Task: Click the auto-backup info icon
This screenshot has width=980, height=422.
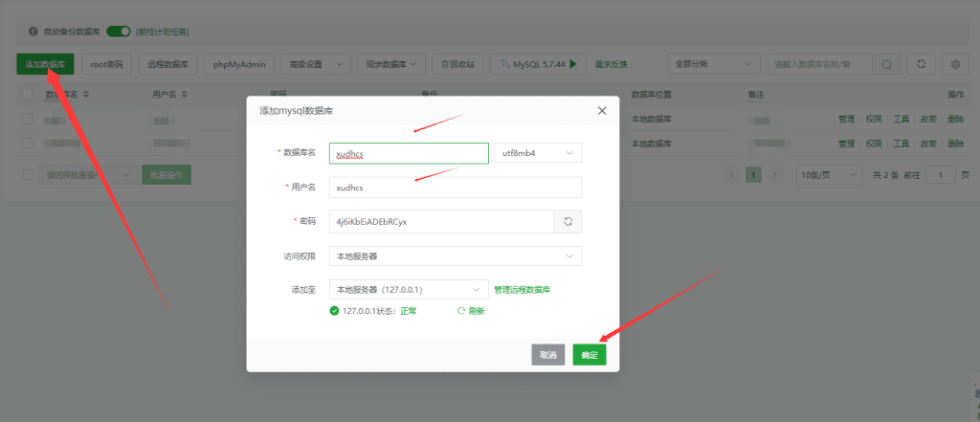Action: click(33, 32)
